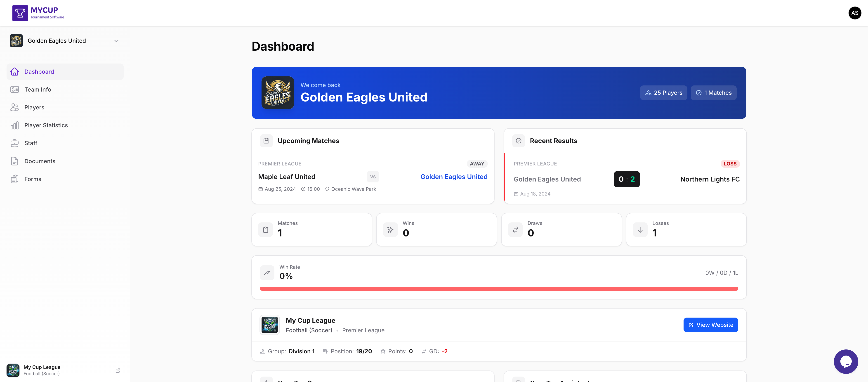The image size is (868, 382).
Task: Click the Losses down-arrow icon
Action: pos(640,230)
